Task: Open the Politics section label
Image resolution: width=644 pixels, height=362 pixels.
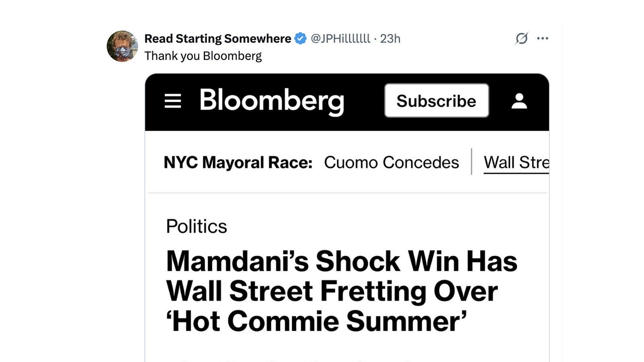Action: click(x=196, y=226)
